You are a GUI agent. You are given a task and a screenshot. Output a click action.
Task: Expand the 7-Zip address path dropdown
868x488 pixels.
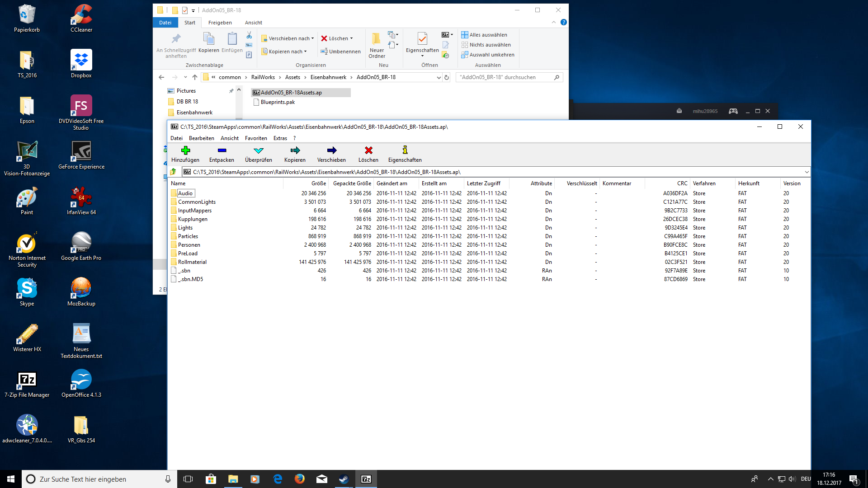(x=807, y=172)
